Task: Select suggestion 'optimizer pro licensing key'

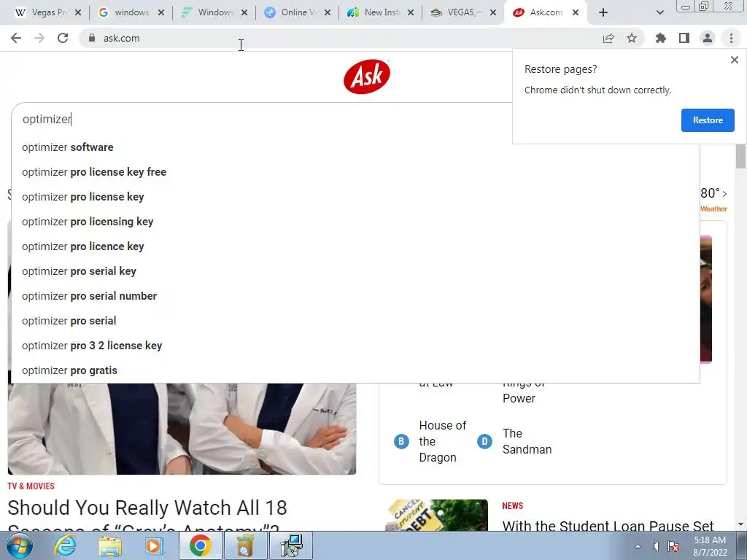Action: [x=355, y=222]
